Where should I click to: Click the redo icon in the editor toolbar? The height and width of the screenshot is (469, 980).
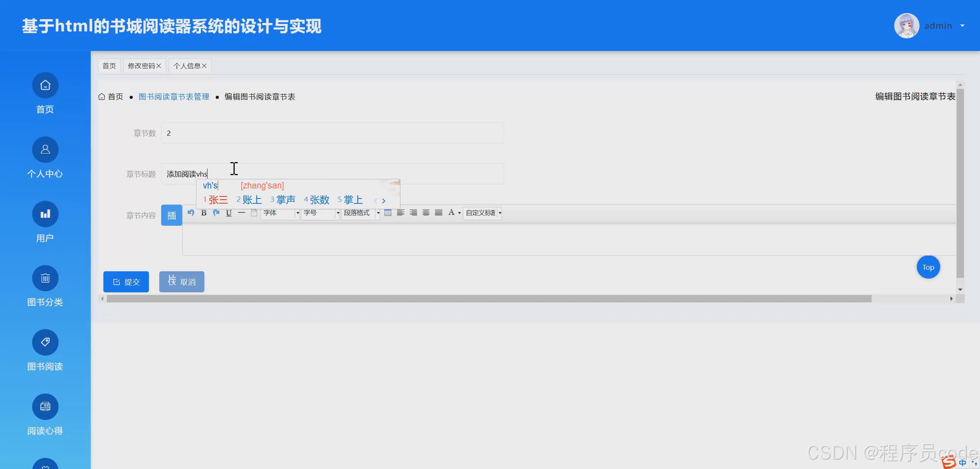point(216,213)
